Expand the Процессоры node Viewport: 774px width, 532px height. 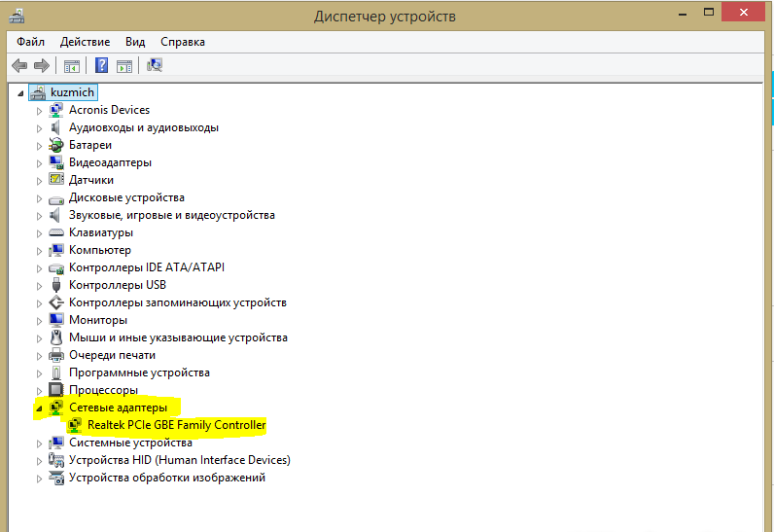coord(39,391)
